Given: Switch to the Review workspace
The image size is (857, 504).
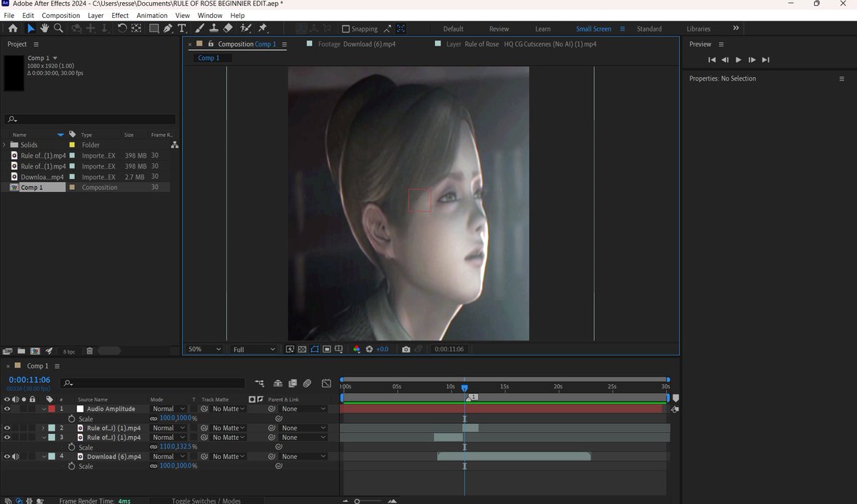Looking at the screenshot, I should 499,29.
